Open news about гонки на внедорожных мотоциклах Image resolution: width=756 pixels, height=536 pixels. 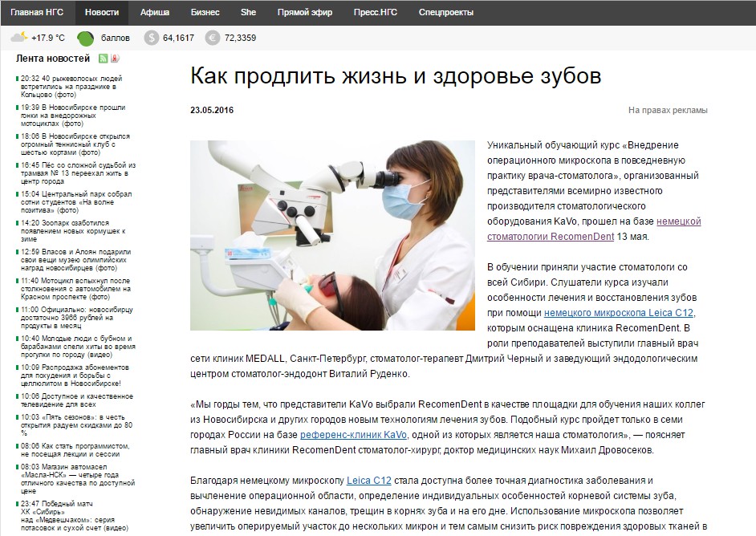pyautogui.click(x=73, y=116)
